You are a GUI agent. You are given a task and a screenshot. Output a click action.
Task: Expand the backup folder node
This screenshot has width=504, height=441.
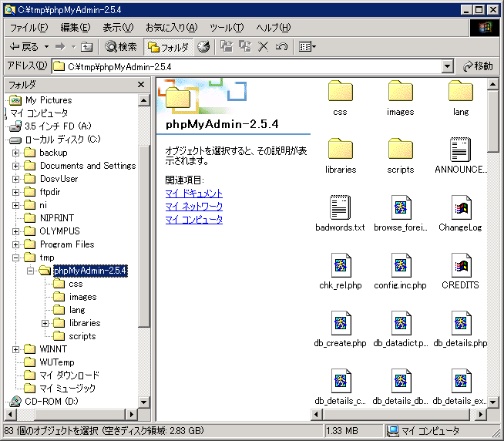pyautogui.click(x=15, y=153)
